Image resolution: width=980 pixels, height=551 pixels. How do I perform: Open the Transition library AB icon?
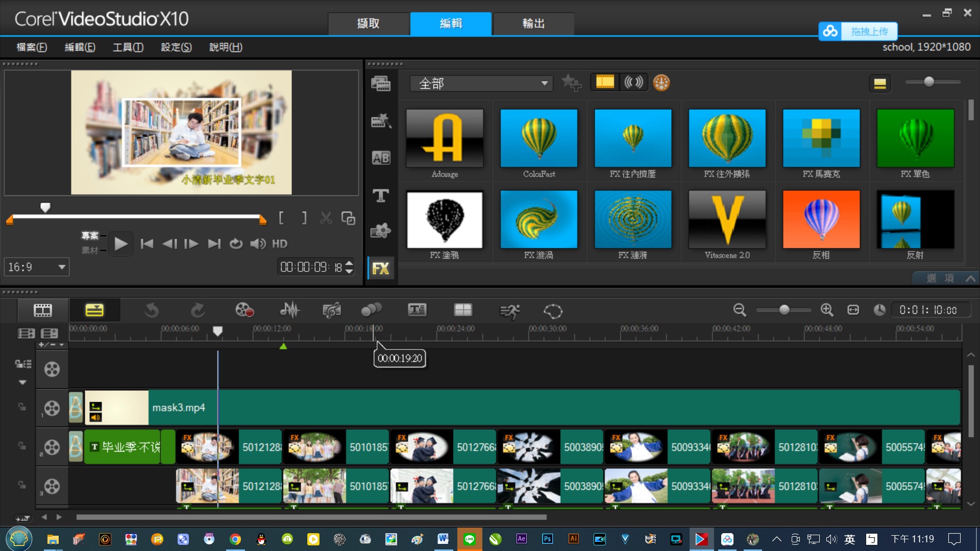tap(381, 158)
